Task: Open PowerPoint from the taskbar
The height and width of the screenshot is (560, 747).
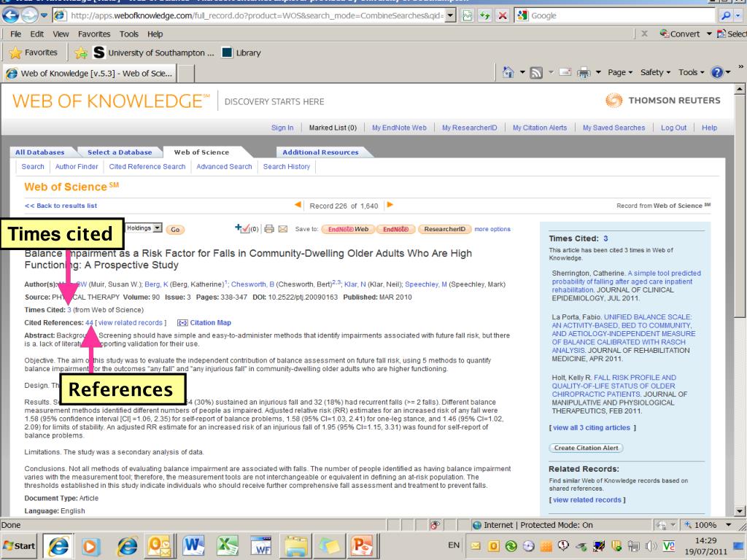Action: [x=362, y=545]
